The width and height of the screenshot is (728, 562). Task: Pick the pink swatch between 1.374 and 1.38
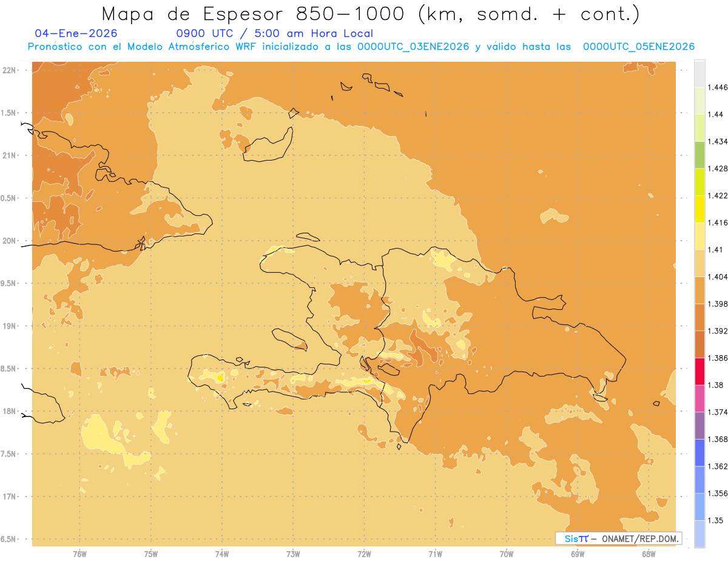pyautogui.click(x=699, y=399)
